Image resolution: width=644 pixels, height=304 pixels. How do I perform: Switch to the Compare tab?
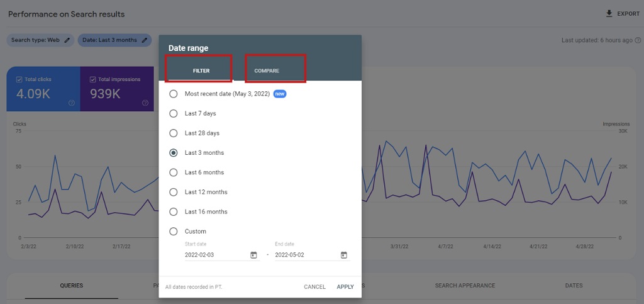267,70
